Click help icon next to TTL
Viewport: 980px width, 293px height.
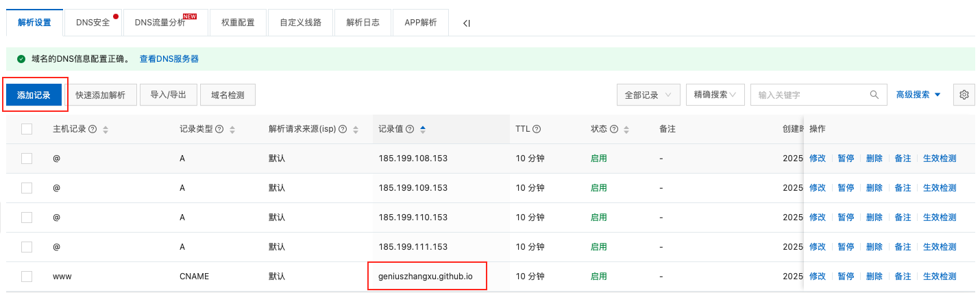[537, 129]
